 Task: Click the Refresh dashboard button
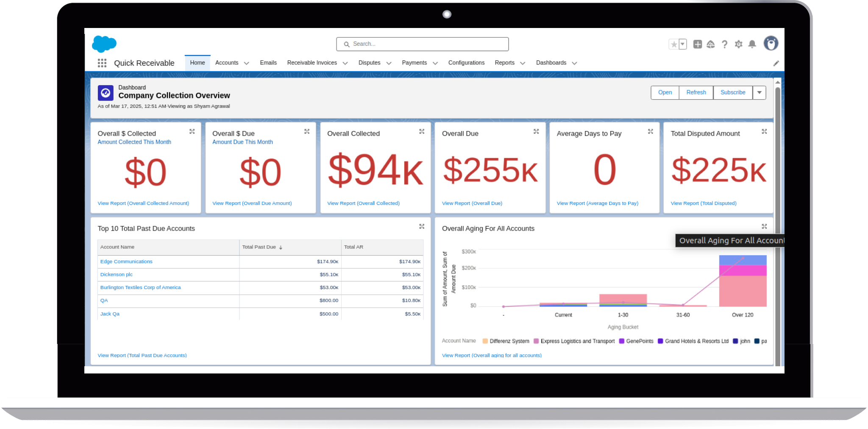pos(696,92)
